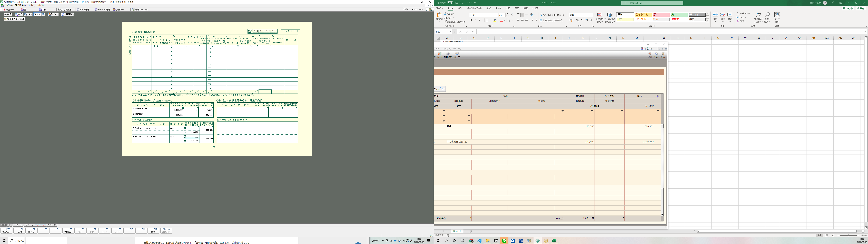
Task: Apply the メモ cell style swatch
Action: pos(625,19)
